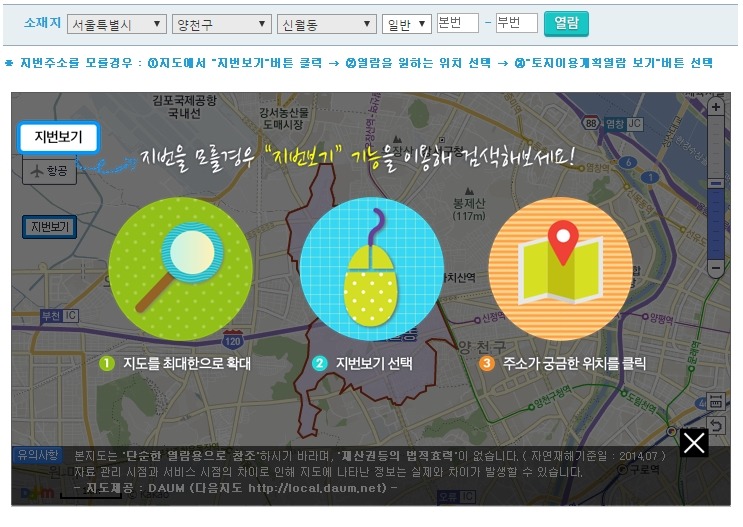The height and width of the screenshot is (527, 743).
Task: Click the 양천구 district map label
Action: tap(482, 348)
